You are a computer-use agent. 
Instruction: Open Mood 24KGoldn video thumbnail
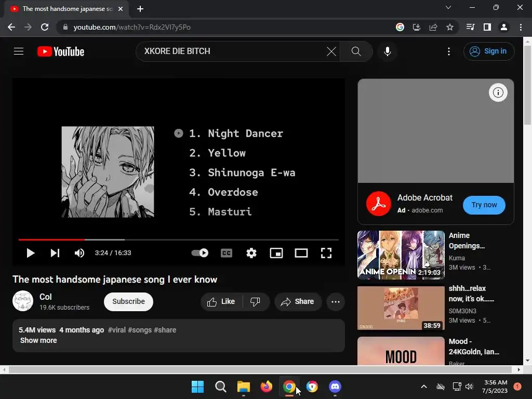[401, 351]
